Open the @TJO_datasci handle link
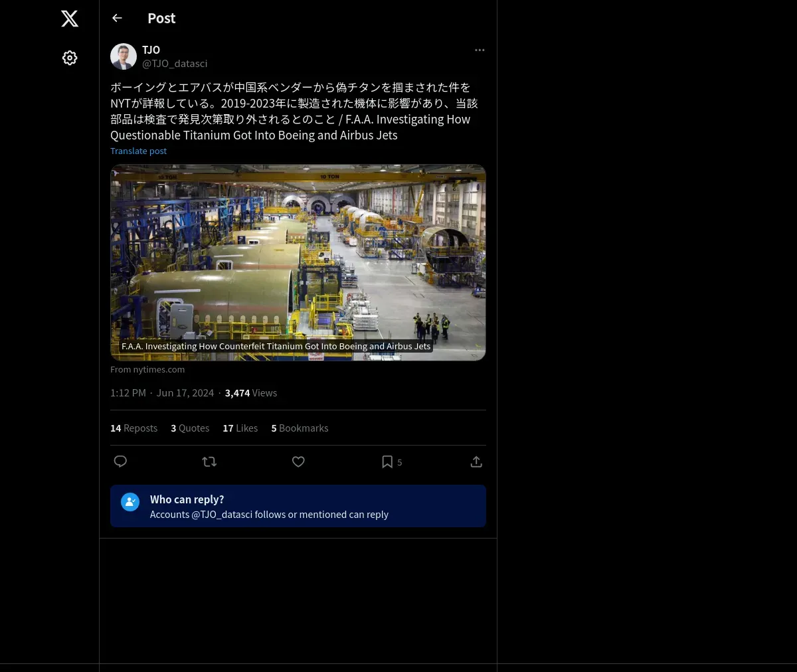 coord(175,64)
